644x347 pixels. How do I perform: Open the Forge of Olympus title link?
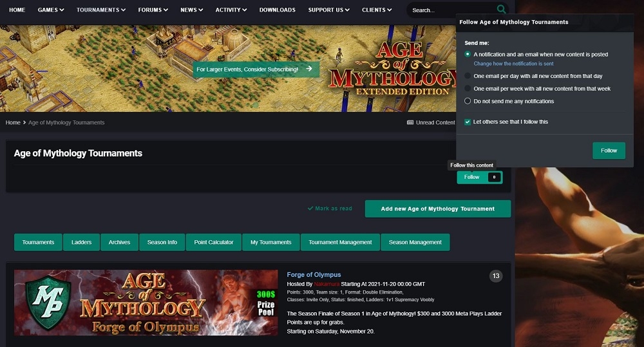pos(314,275)
